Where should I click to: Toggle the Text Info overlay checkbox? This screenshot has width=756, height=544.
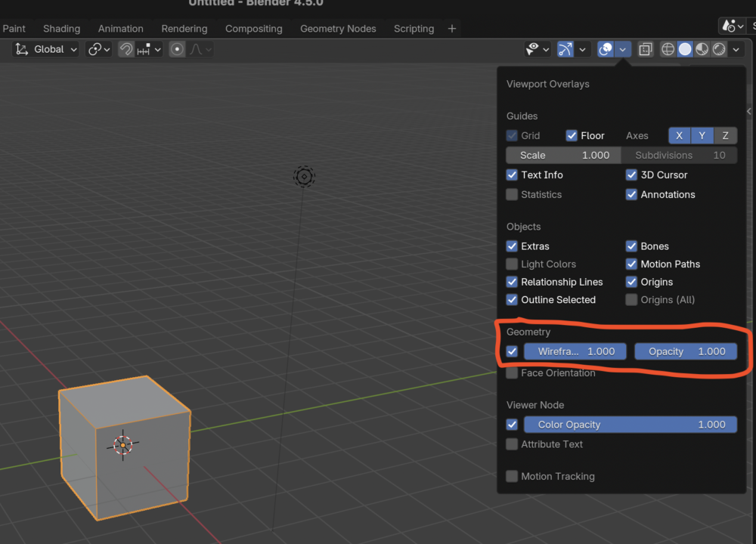[x=512, y=175]
